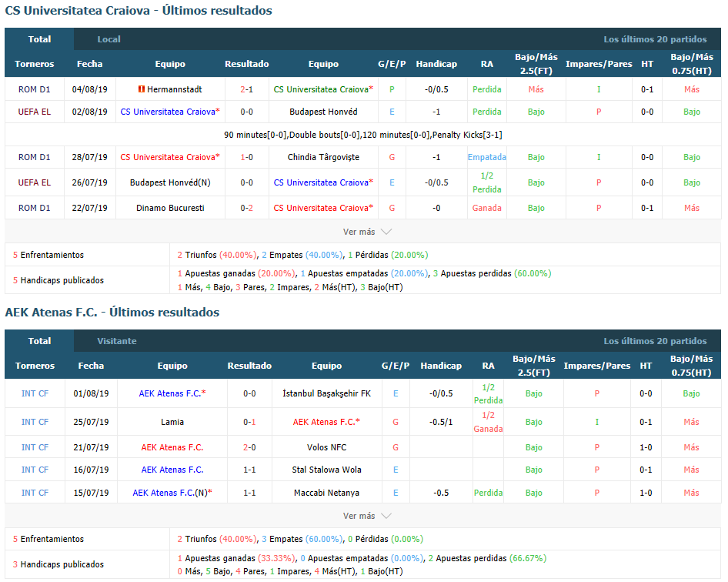
Task: Open the Lamia team link
Action: pyautogui.click(x=172, y=422)
